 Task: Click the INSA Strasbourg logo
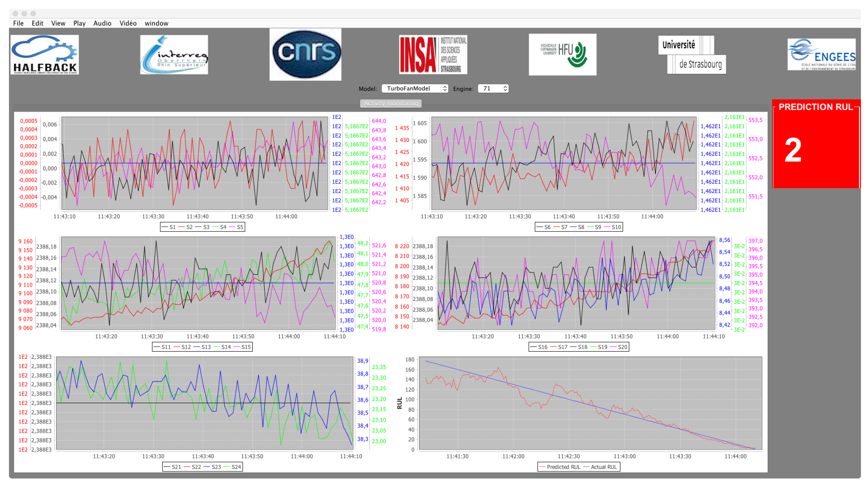click(433, 55)
